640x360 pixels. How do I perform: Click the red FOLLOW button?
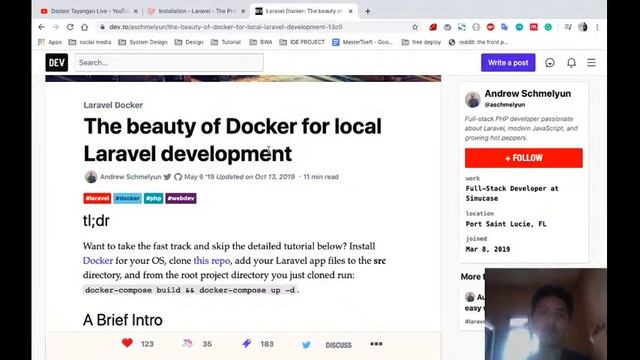click(524, 158)
